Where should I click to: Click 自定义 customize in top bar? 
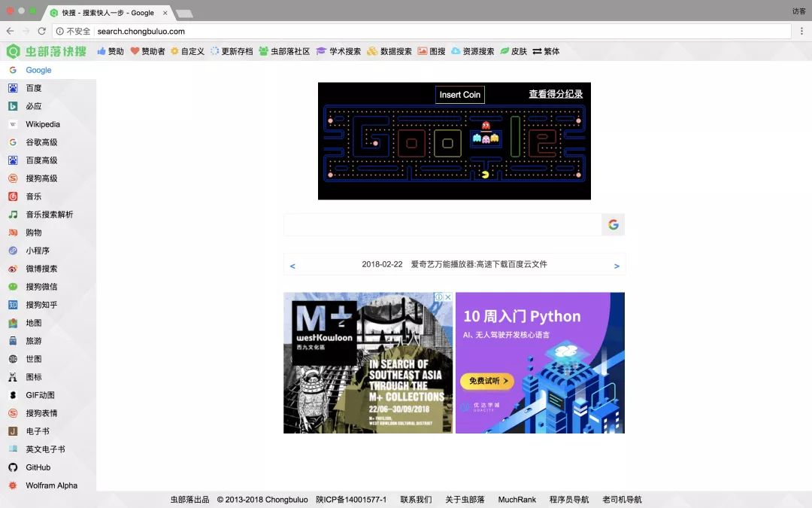coord(187,51)
